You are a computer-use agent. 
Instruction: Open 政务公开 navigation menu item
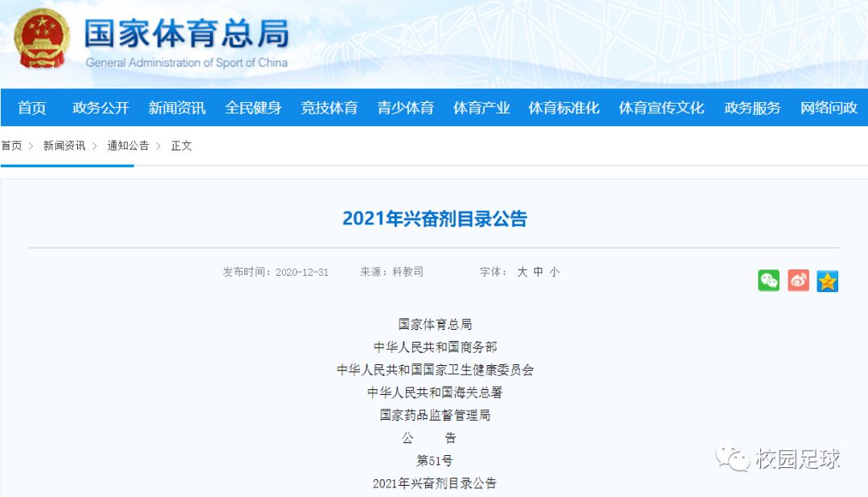coord(100,108)
